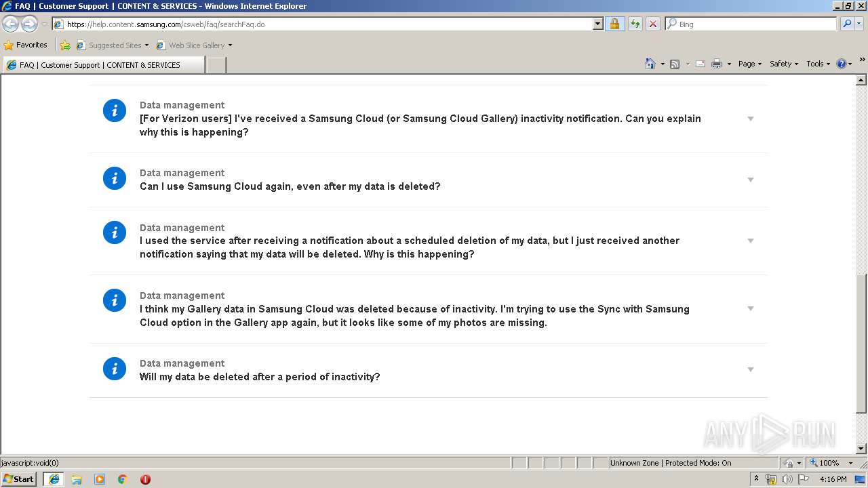Click info icon beside Verizon users question
The width and height of the screenshot is (868, 488).
[115, 110]
